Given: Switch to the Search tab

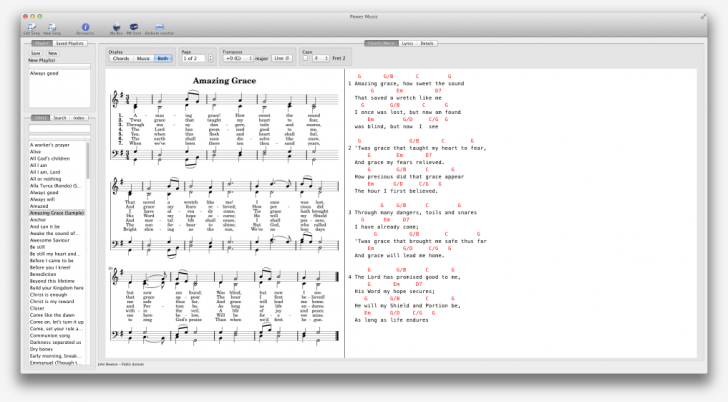Looking at the screenshot, I should coord(59,118).
